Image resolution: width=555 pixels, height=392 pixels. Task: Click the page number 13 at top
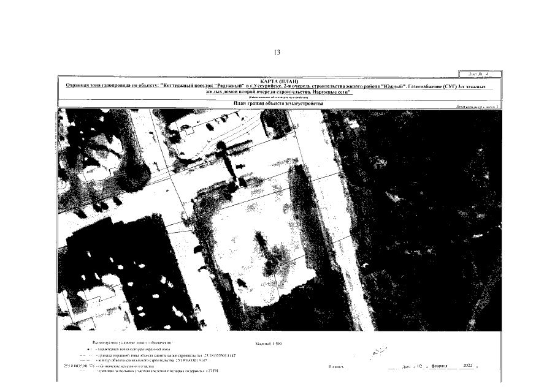(277, 53)
